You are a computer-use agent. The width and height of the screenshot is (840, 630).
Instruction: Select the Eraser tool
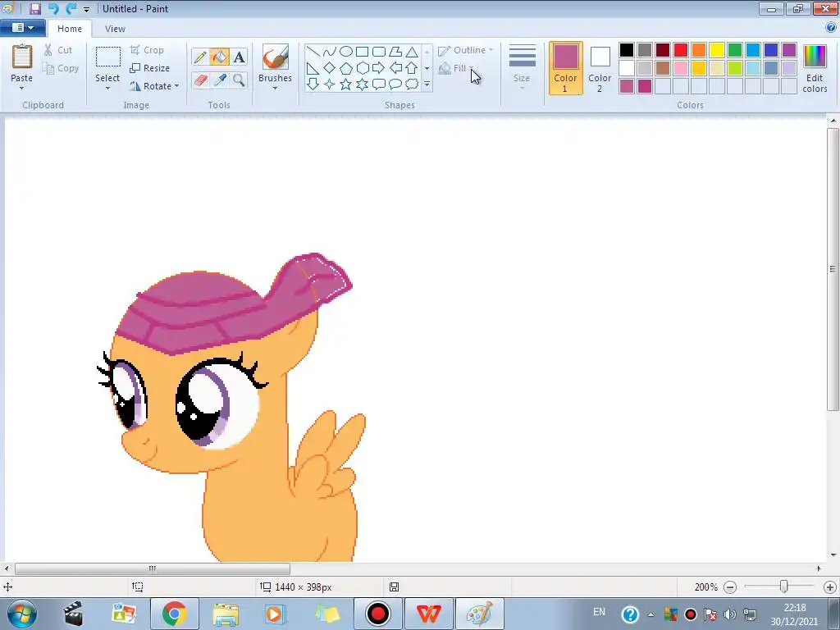pyautogui.click(x=200, y=80)
